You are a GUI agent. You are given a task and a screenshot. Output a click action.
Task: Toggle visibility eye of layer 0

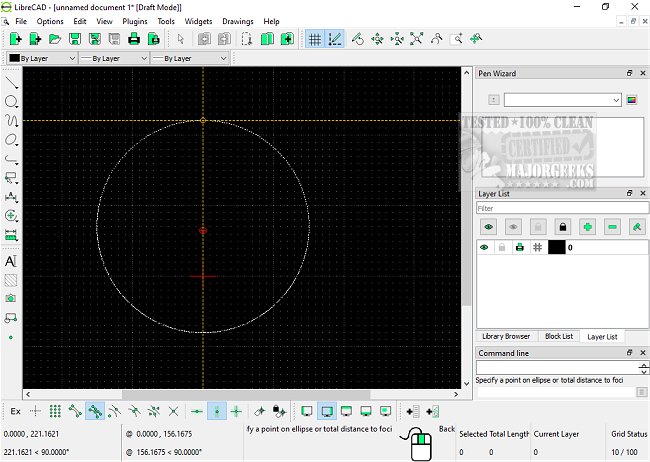click(485, 247)
